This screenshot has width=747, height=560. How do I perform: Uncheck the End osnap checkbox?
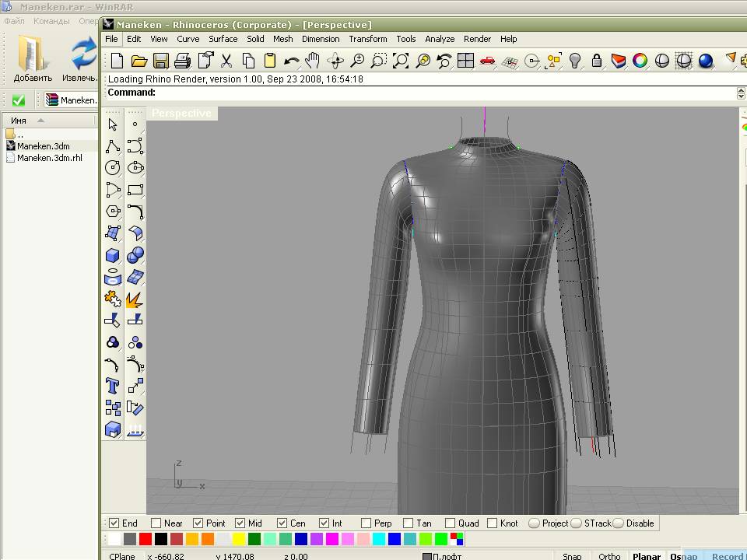tap(114, 523)
